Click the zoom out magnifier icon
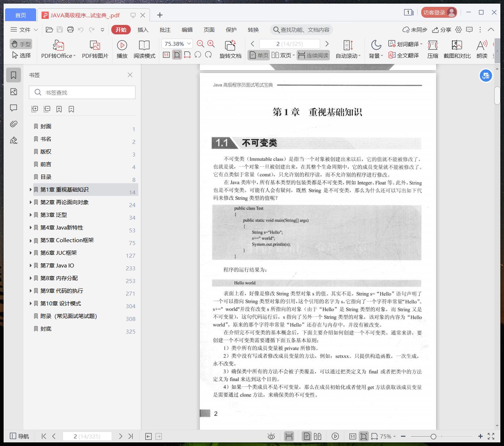Image resolution: width=504 pixels, height=446 pixels. [201, 44]
